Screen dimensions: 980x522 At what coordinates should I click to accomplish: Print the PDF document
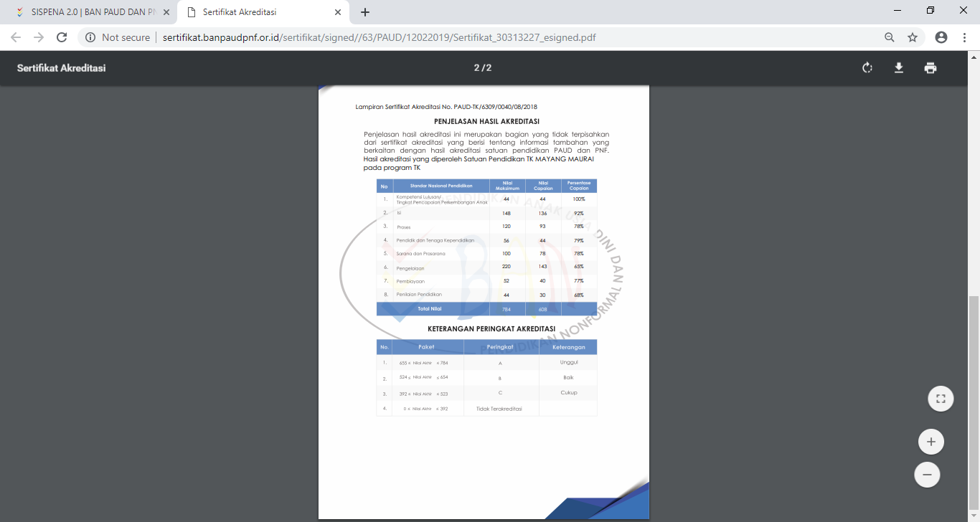[x=930, y=68]
